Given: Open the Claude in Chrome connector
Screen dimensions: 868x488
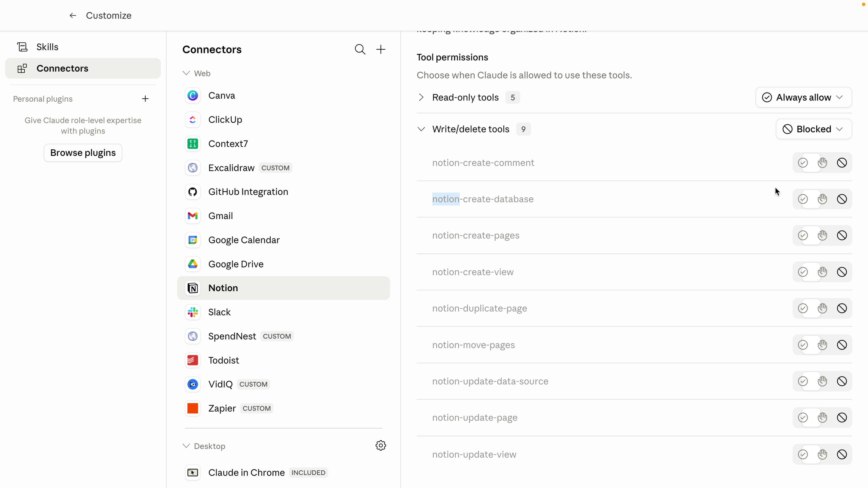Looking at the screenshot, I should pyautogui.click(x=283, y=473).
